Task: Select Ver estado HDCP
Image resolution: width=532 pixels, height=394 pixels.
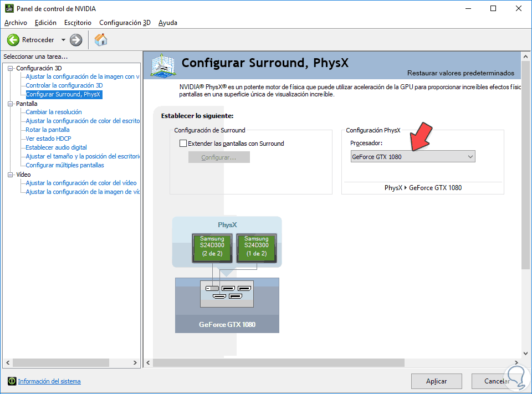Action: [49, 139]
